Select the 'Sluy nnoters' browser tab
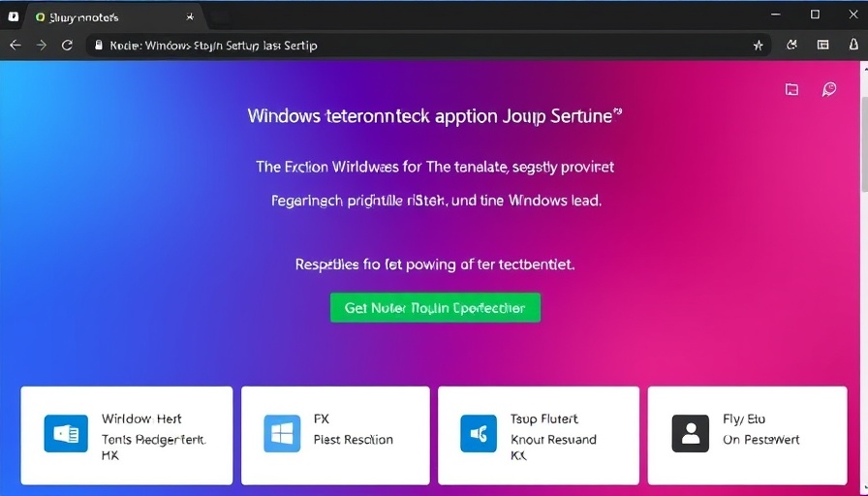868x496 pixels. [113, 17]
